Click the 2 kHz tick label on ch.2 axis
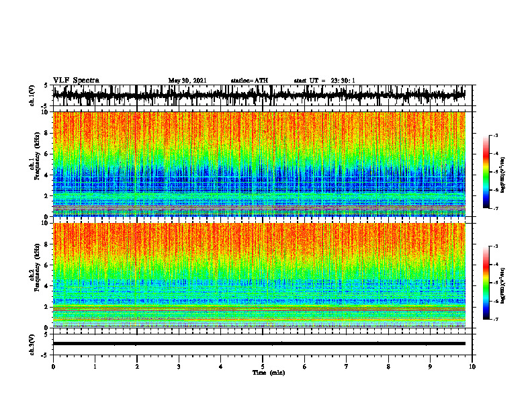This screenshot has width=532, height=411. pos(46,306)
